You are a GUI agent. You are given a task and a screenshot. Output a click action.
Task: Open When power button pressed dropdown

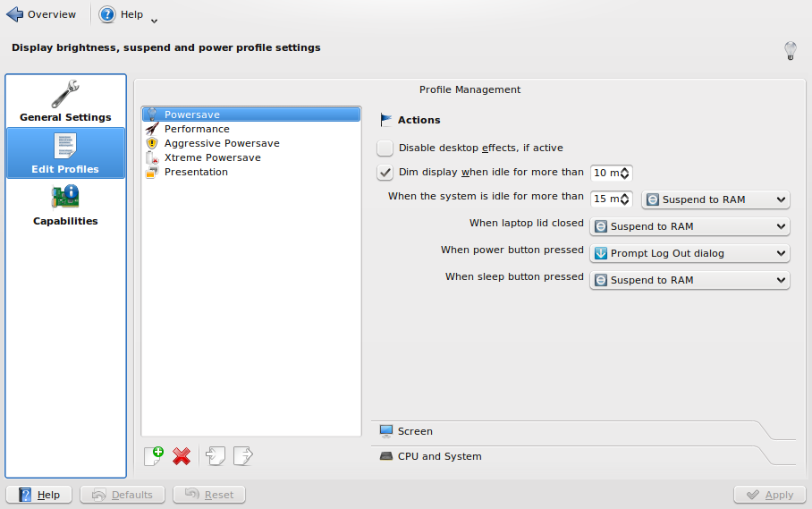689,253
